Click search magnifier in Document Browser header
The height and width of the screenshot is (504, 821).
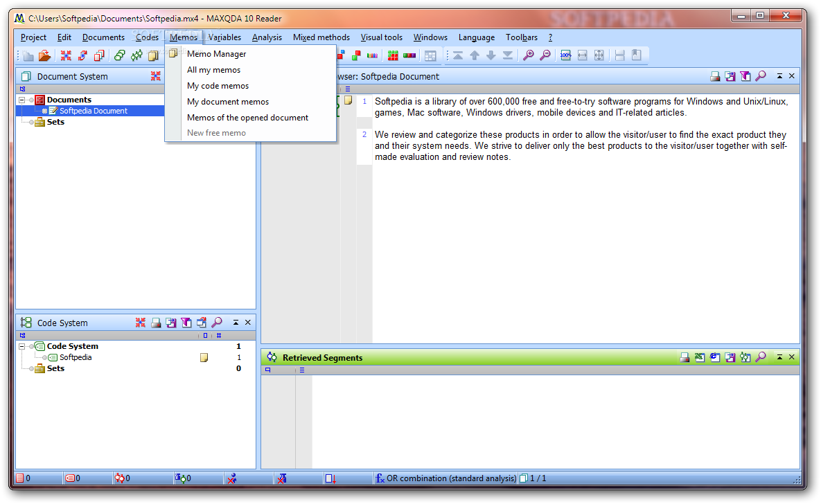point(761,76)
